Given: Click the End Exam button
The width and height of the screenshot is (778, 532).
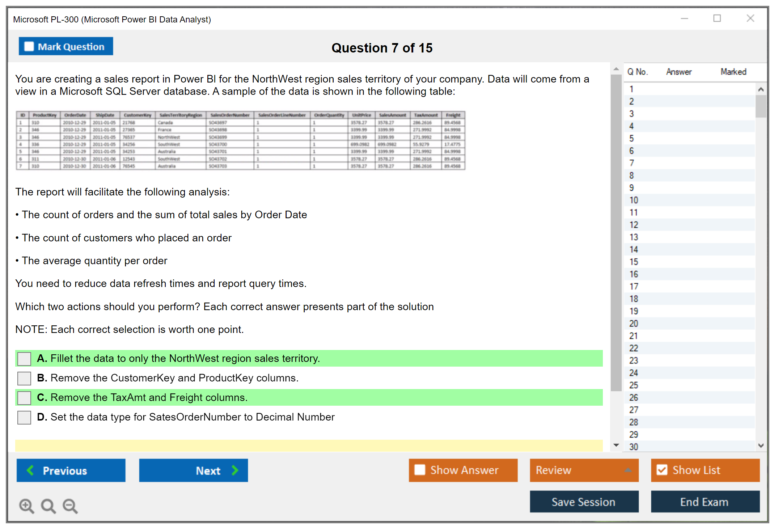Looking at the screenshot, I should click(705, 502).
